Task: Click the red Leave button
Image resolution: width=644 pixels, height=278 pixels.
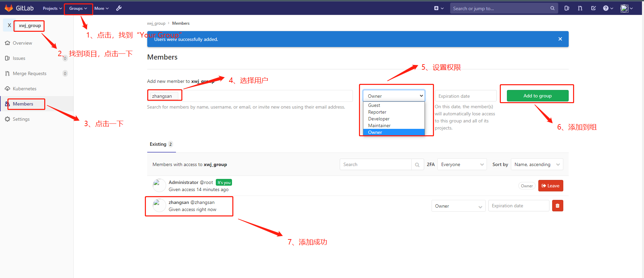Action: click(x=550, y=186)
